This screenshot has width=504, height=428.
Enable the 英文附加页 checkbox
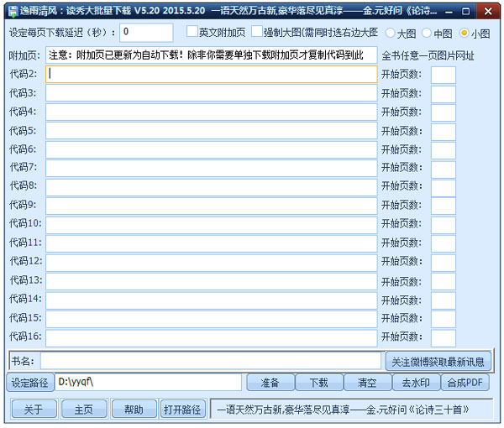[192, 31]
